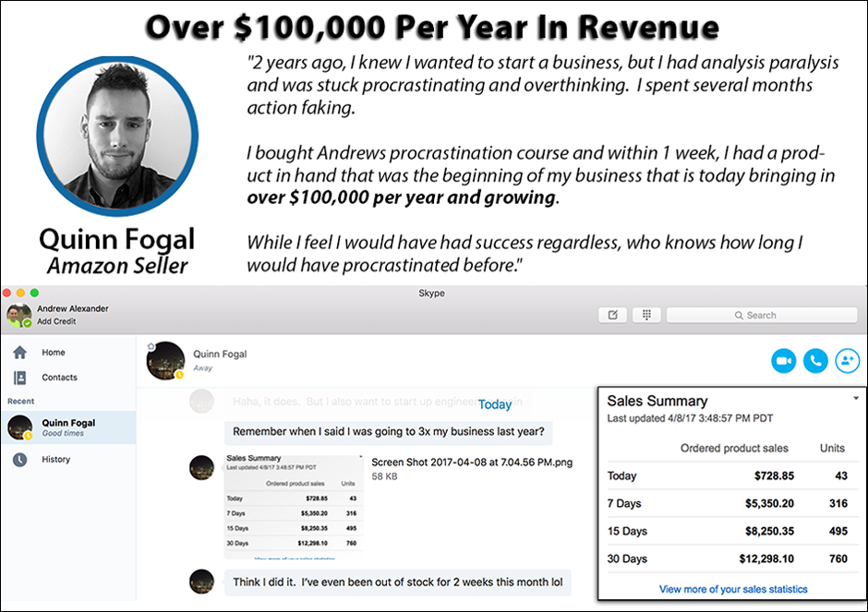Image resolution: width=868 pixels, height=612 pixels.
Task: Start a video call with Quinn Fogal
Action: [x=784, y=361]
